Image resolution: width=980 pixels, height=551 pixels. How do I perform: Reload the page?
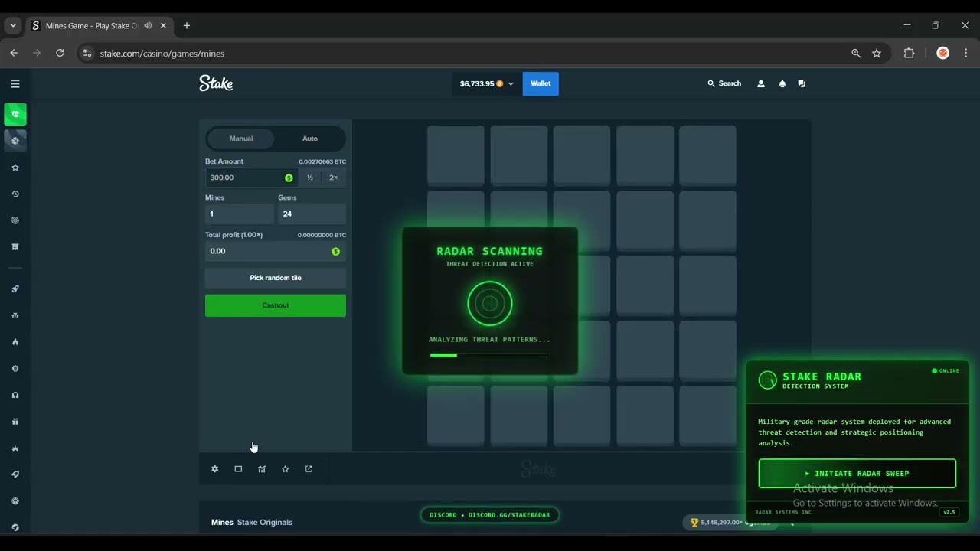click(x=60, y=53)
